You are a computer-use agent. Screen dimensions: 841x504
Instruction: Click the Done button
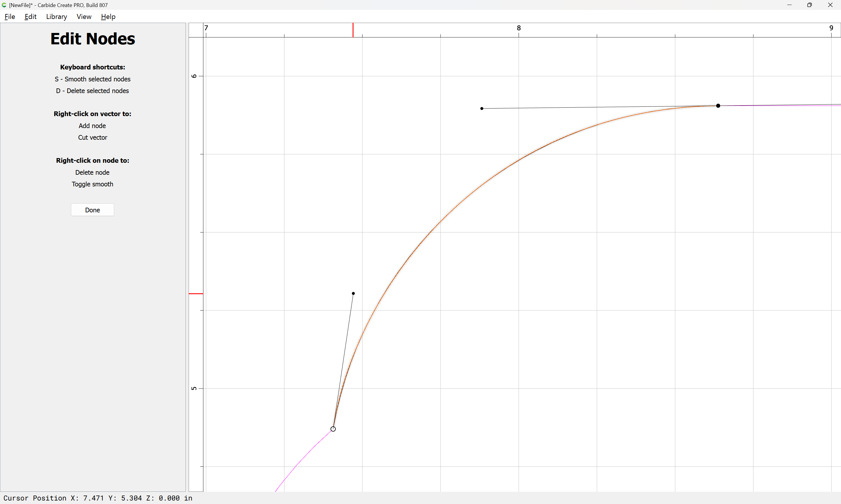pos(93,210)
